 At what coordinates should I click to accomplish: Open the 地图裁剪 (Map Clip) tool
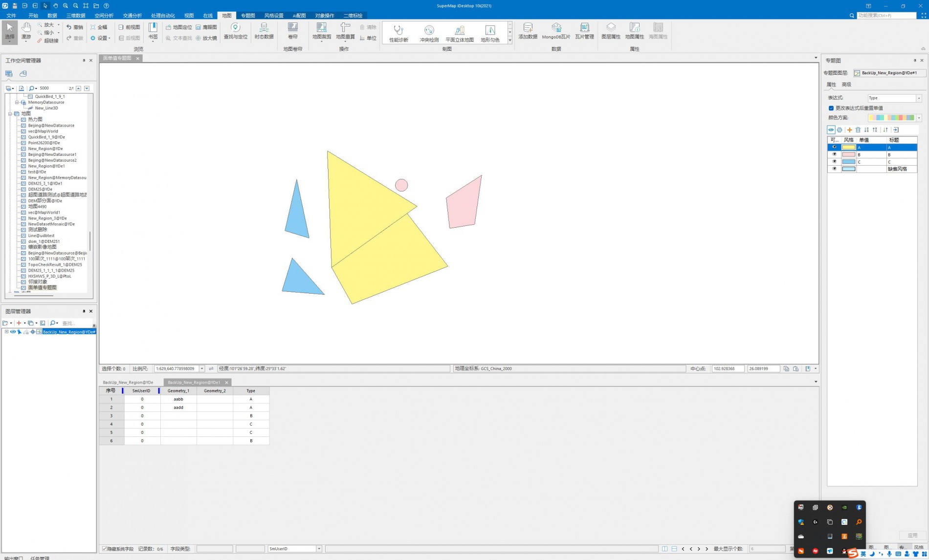click(x=321, y=31)
